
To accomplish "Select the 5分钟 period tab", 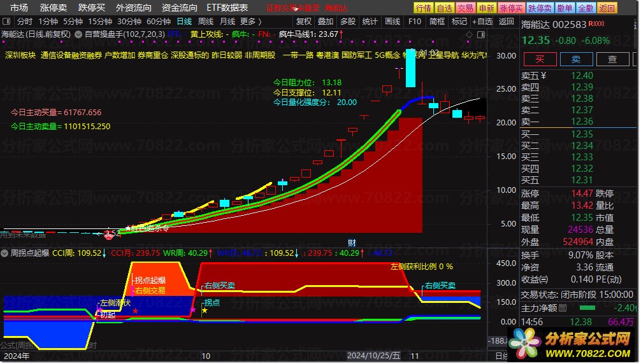I will click(73, 21).
